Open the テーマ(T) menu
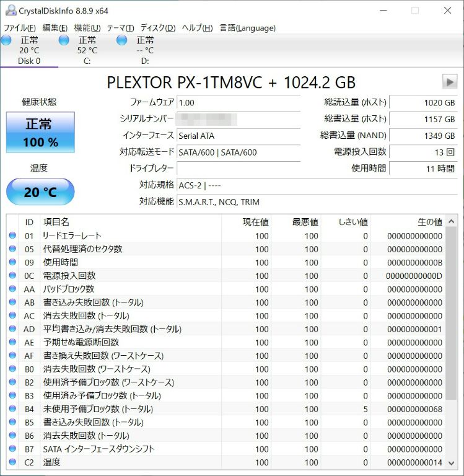This screenshot has width=464, height=476. pyautogui.click(x=120, y=28)
